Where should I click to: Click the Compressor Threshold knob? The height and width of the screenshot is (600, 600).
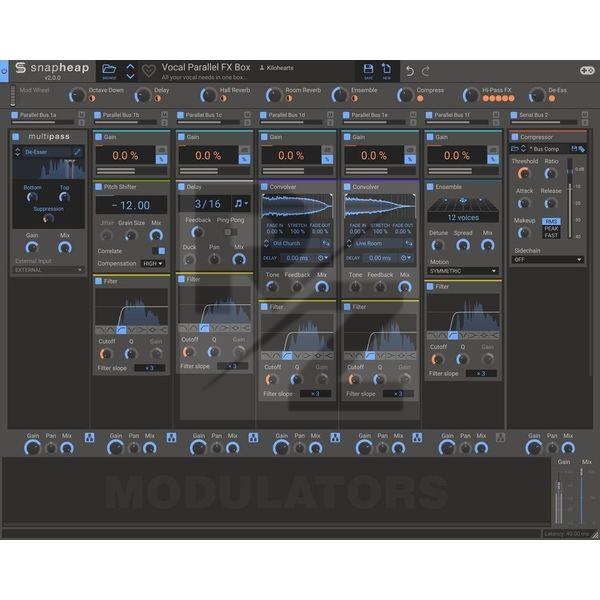523,173
